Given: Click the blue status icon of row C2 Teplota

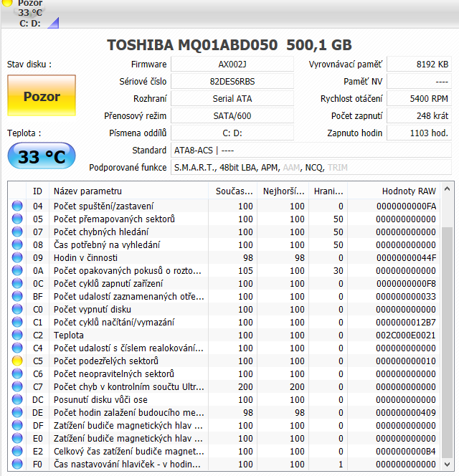Looking at the screenshot, I should point(17,335).
